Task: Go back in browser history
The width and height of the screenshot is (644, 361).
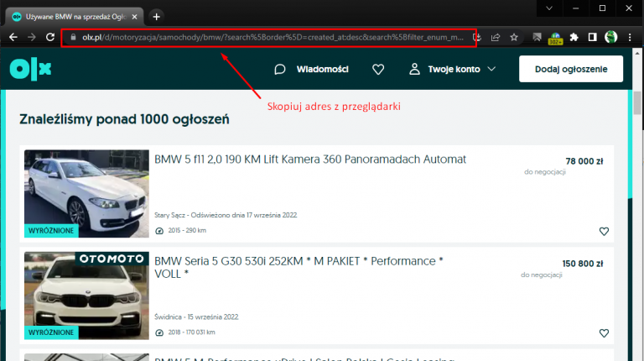Action: coord(13,37)
